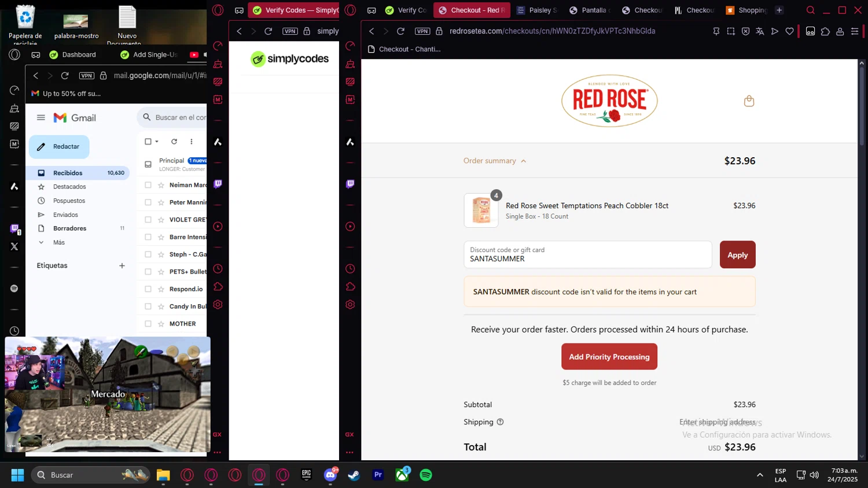This screenshot has width=868, height=488.
Task: Create a new label with Etiquetas plus
Action: click(x=122, y=266)
